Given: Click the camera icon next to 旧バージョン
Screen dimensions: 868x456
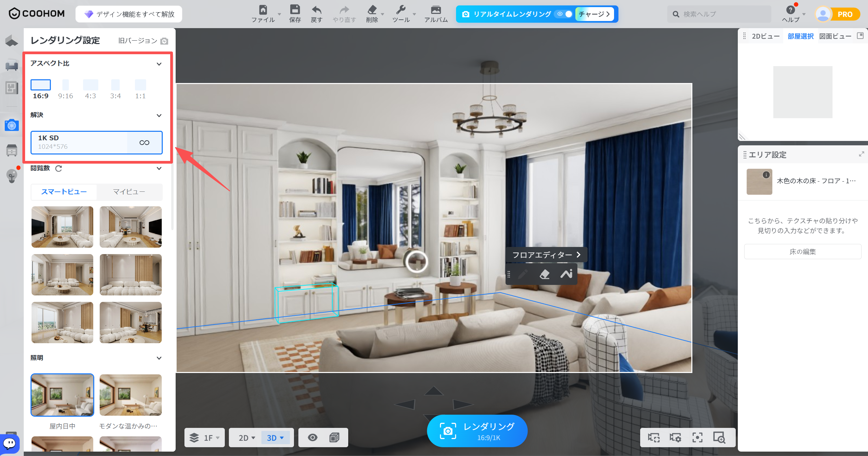Looking at the screenshot, I should [164, 41].
